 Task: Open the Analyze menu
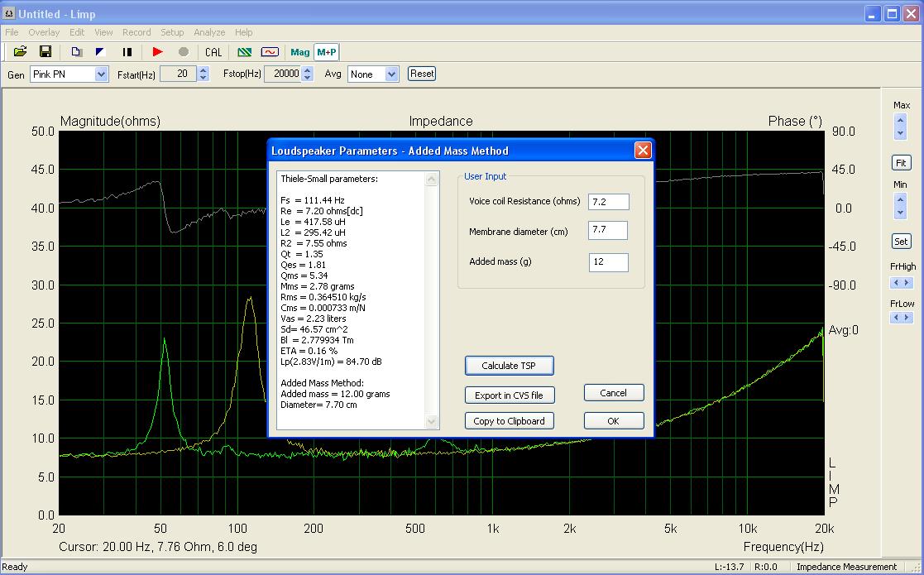pos(209,32)
